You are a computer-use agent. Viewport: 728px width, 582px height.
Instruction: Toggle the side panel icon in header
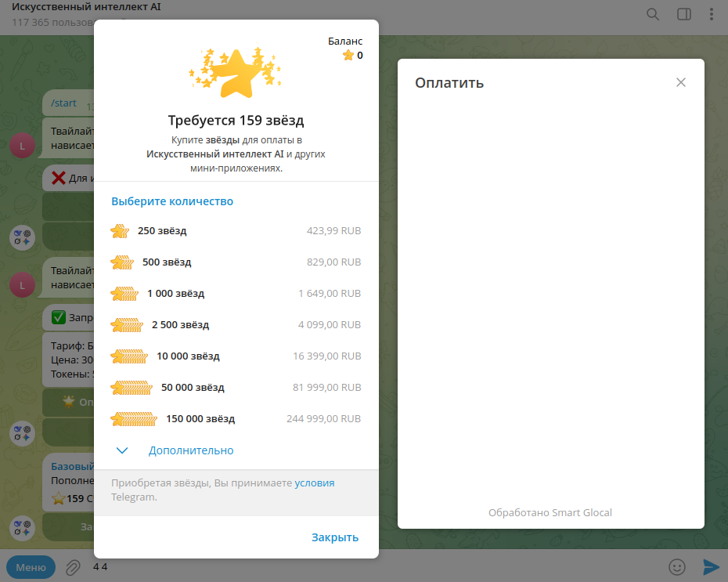click(x=684, y=14)
